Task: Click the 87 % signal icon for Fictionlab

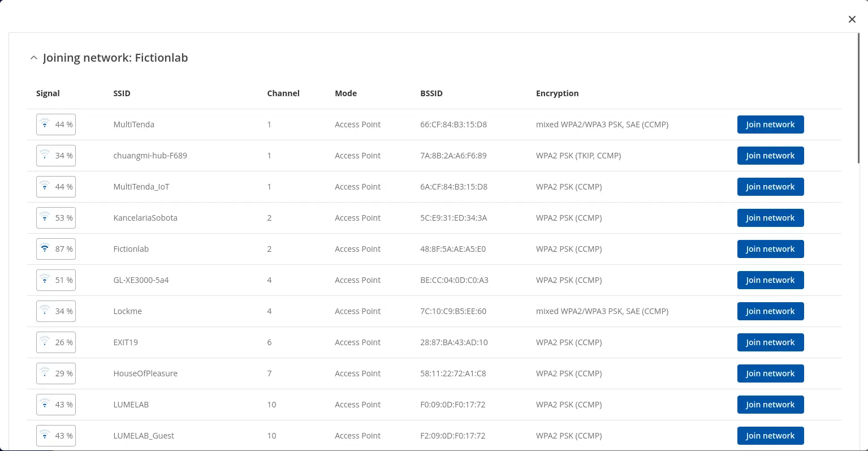Action: (45, 249)
